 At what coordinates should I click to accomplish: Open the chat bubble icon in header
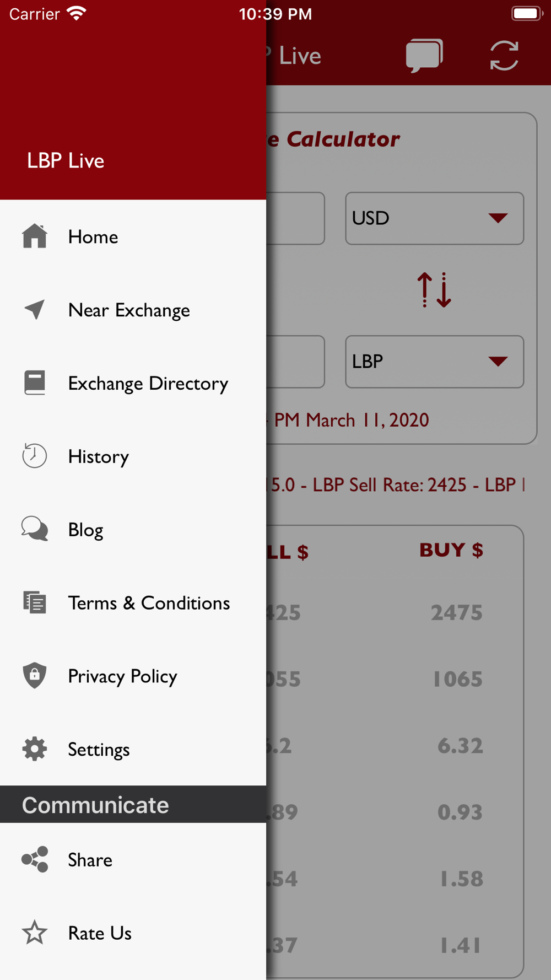(424, 55)
